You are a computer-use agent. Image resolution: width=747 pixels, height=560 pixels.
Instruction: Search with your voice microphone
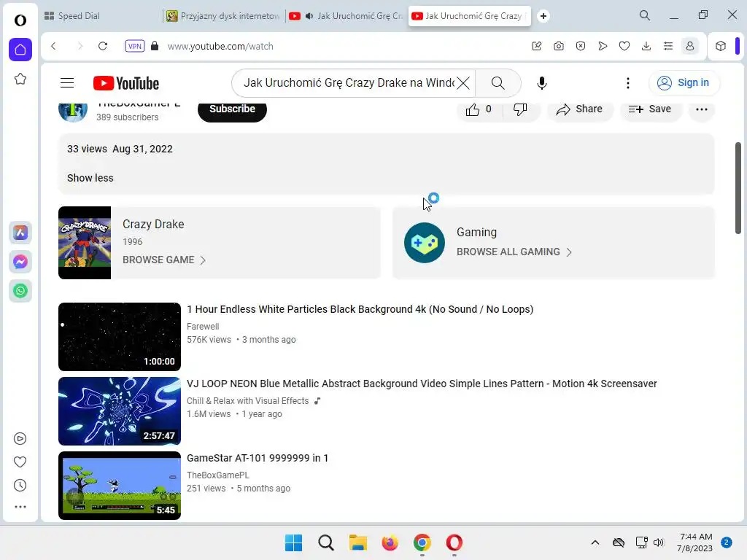[542, 83]
